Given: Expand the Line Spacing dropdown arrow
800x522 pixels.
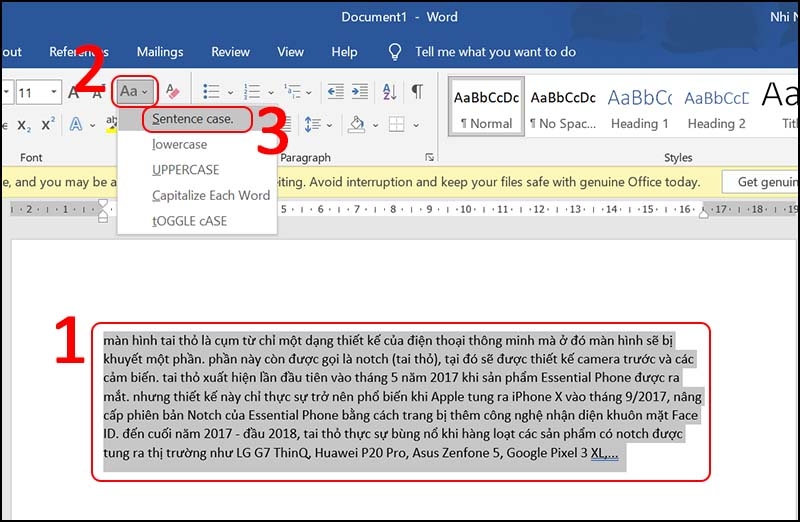Looking at the screenshot, I should (329, 125).
